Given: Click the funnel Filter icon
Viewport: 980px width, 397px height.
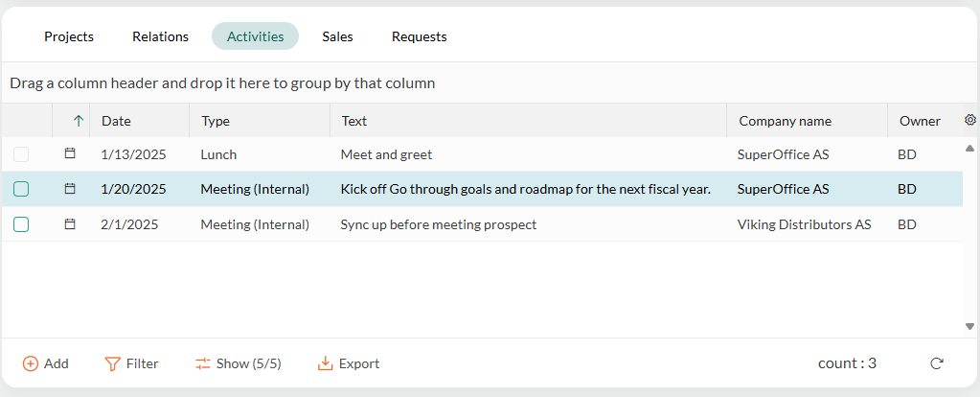Looking at the screenshot, I should [x=112, y=363].
